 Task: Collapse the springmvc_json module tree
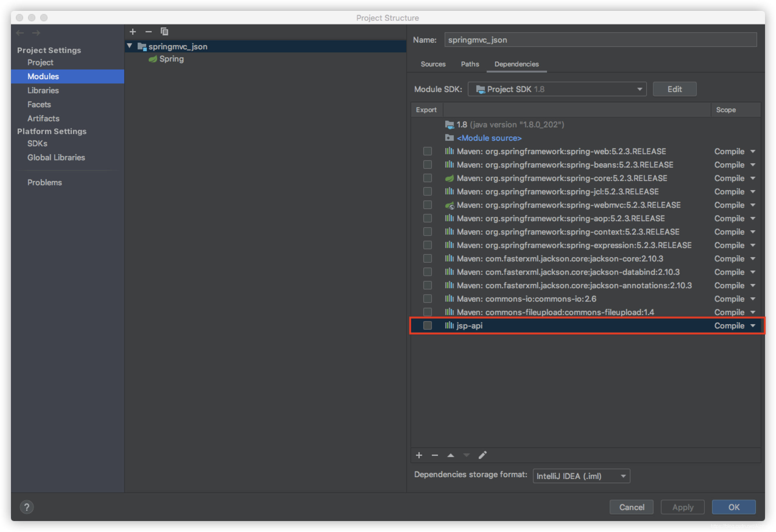tap(130, 46)
